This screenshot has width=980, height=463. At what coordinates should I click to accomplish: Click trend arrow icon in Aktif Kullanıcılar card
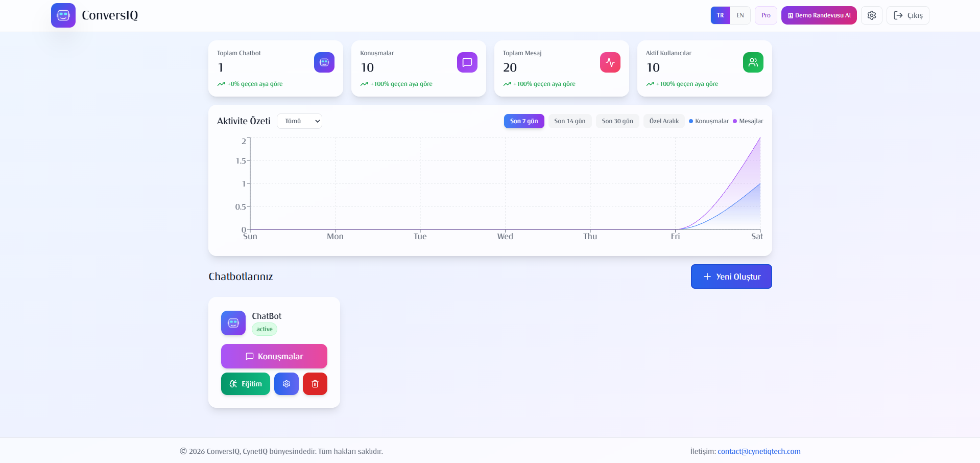(x=650, y=84)
